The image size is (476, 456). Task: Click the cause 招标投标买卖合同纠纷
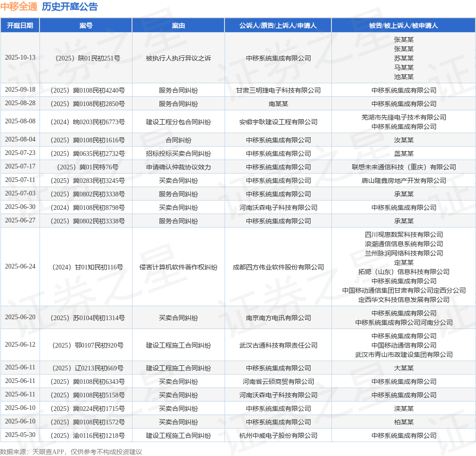coord(178,154)
